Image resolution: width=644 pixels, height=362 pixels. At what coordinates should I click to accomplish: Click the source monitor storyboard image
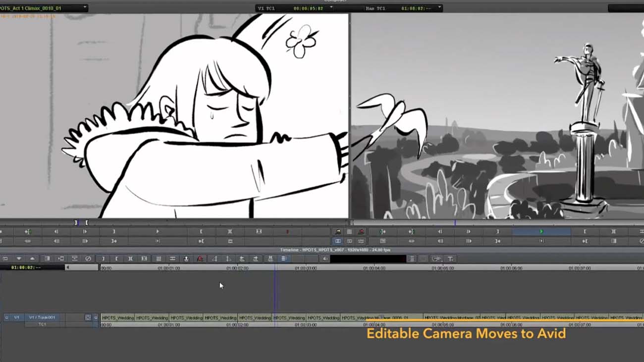(x=174, y=116)
